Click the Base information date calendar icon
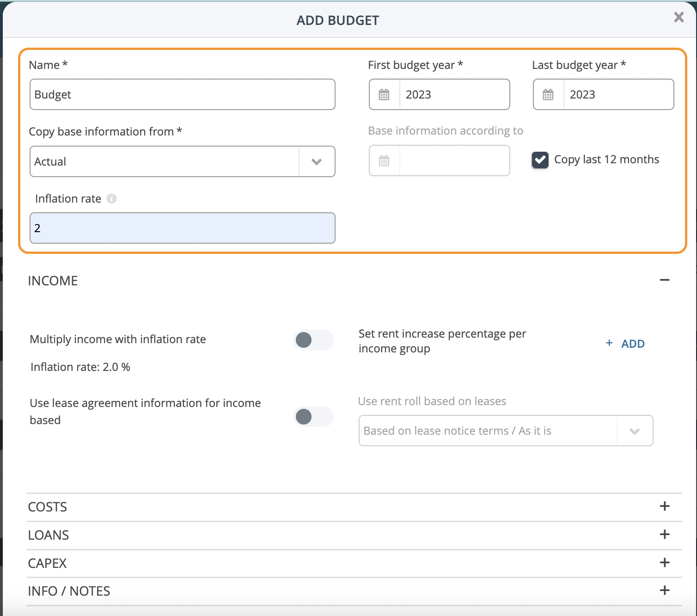 point(384,161)
